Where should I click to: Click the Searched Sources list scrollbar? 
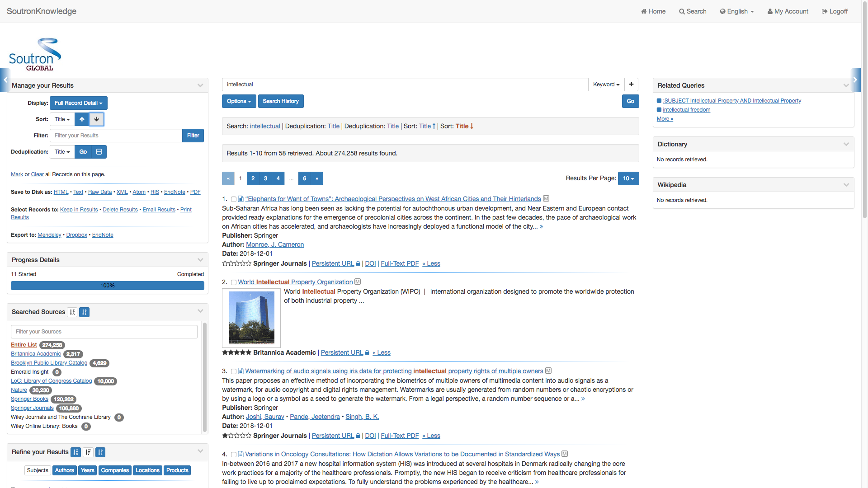coord(205,377)
